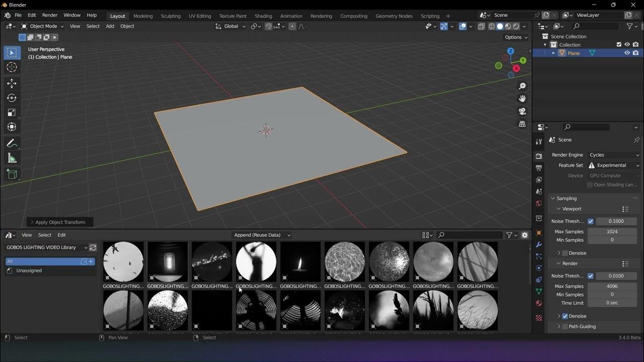Add a new workspace with plus button

pos(448,16)
